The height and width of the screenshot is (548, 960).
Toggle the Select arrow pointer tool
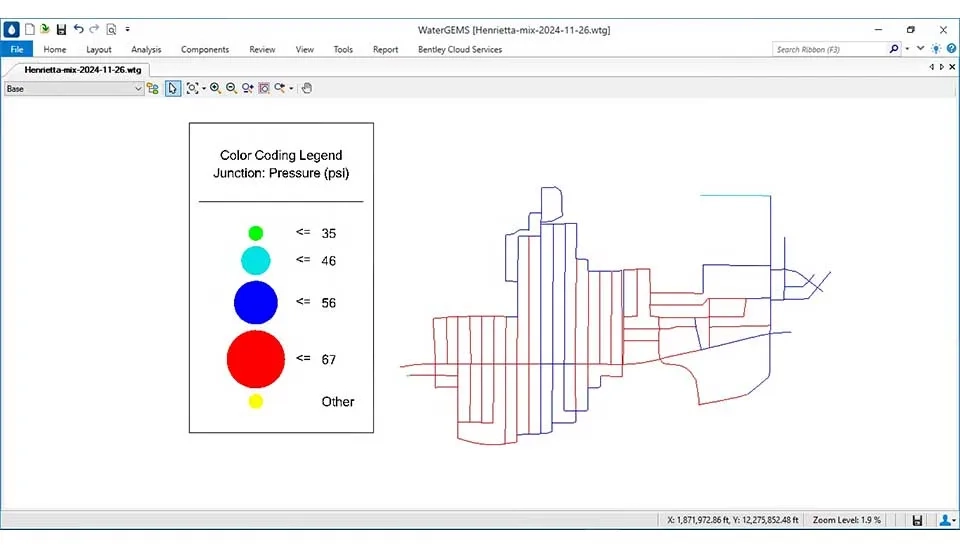pos(173,88)
